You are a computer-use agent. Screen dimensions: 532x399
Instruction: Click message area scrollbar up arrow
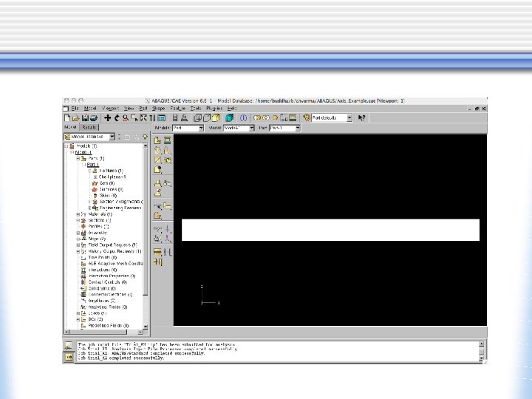[482, 344]
